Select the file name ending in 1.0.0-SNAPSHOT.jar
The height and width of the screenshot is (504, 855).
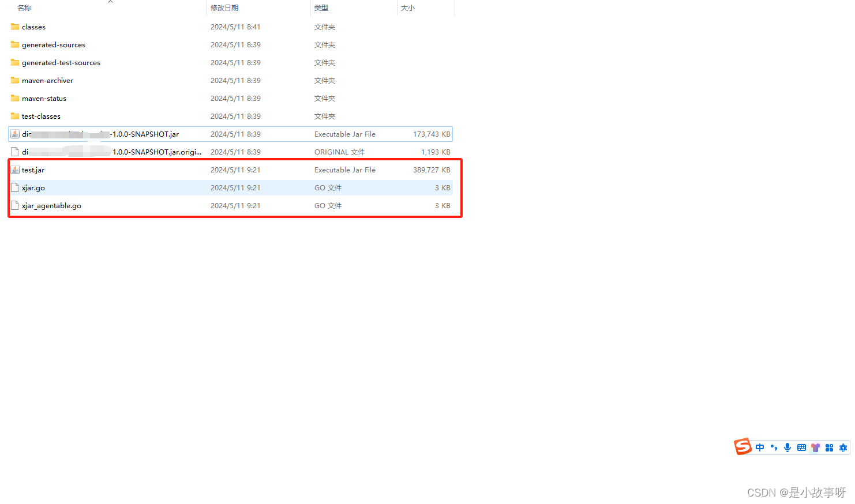click(100, 134)
